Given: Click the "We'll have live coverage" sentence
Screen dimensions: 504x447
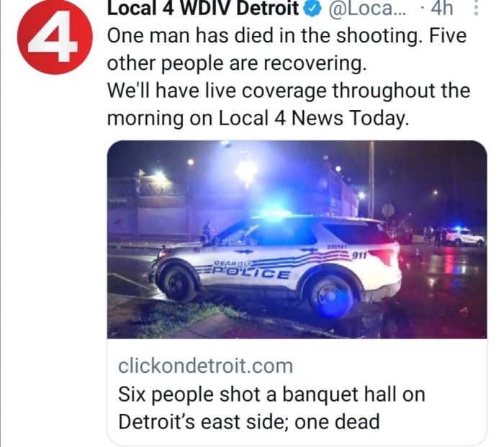Looking at the screenshot, I should tap(288, 104).
